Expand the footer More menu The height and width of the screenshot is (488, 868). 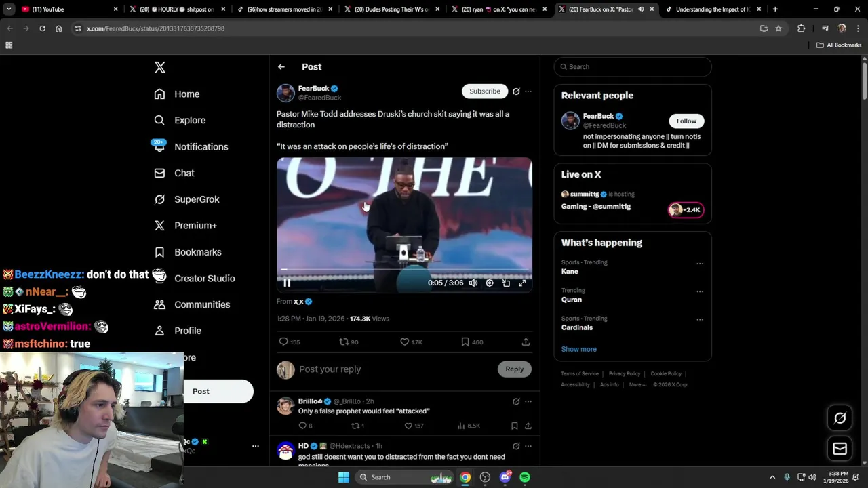637,385
